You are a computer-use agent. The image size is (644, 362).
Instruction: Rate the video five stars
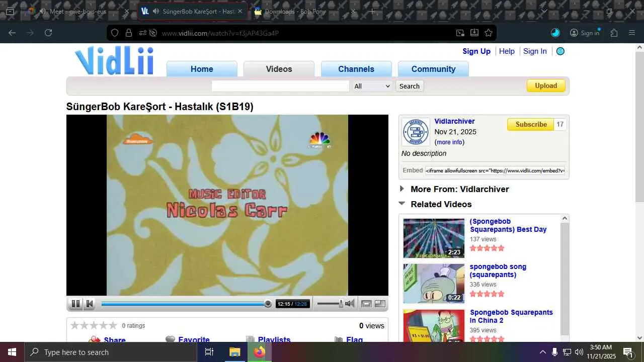click(113, 325)
